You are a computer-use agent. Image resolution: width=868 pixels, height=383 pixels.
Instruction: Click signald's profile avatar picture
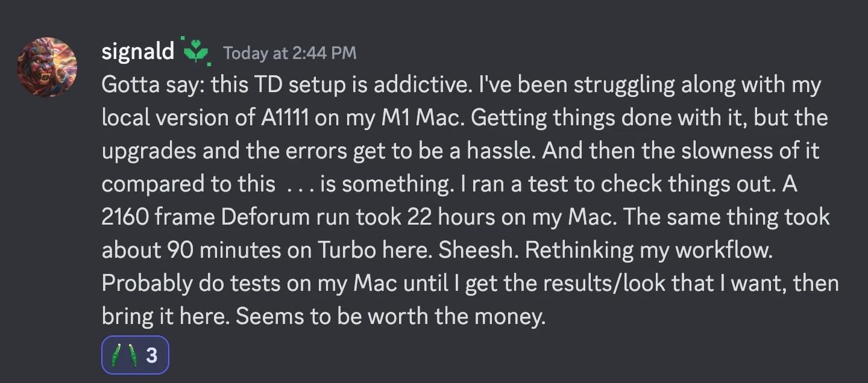(47, 67)
